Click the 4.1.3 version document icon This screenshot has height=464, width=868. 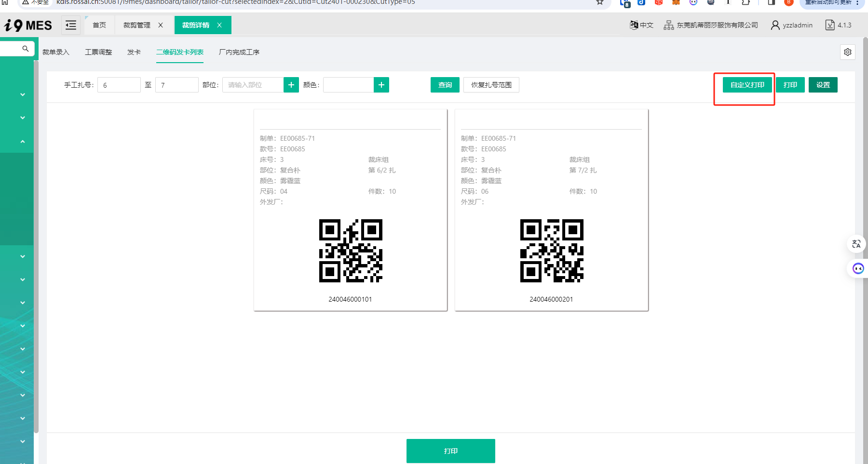click(x=830, y=25)
